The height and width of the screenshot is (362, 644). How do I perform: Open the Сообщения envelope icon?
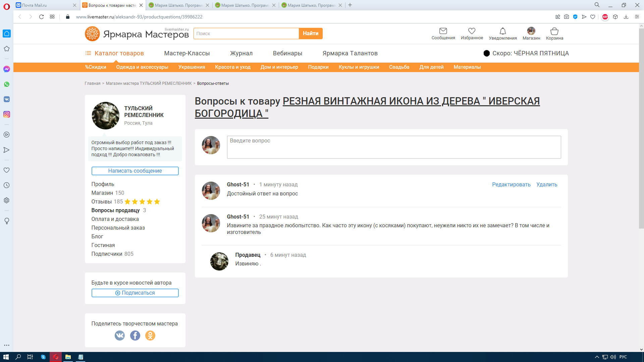[x=443, y=31]
